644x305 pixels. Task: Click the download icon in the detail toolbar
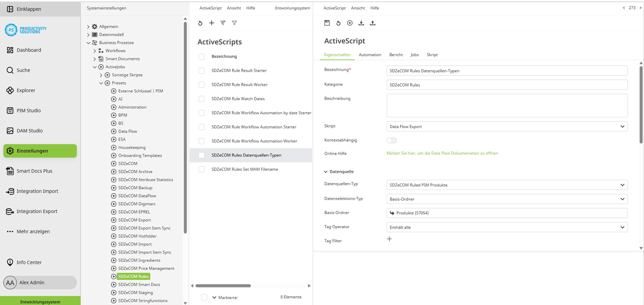pos(361,23)
